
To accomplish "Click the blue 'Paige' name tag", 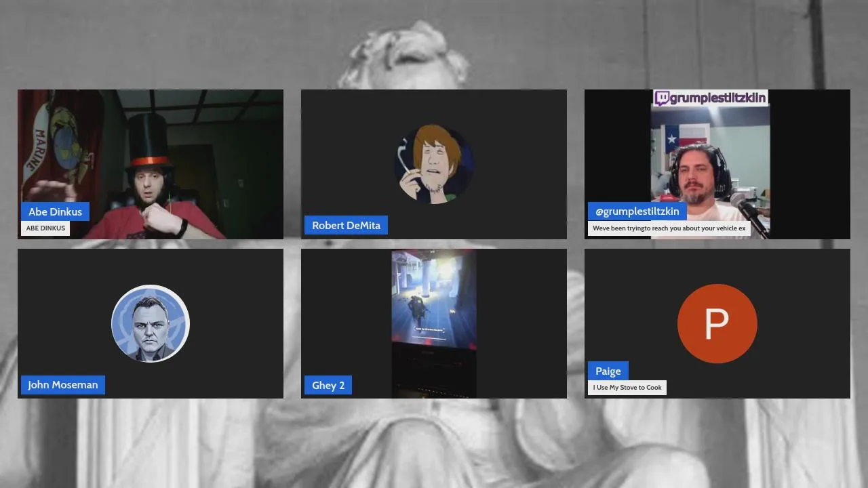I will [608, 371].
